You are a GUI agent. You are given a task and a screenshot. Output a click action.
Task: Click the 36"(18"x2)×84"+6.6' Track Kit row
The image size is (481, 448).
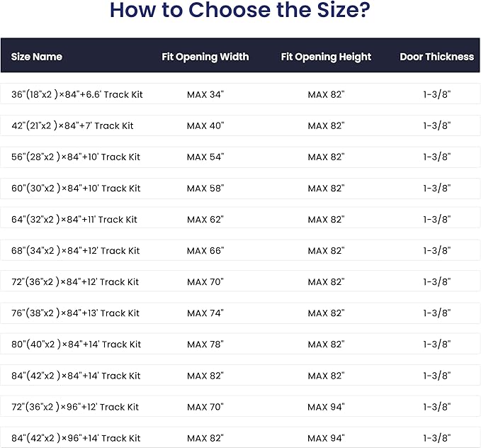[241, 94]
